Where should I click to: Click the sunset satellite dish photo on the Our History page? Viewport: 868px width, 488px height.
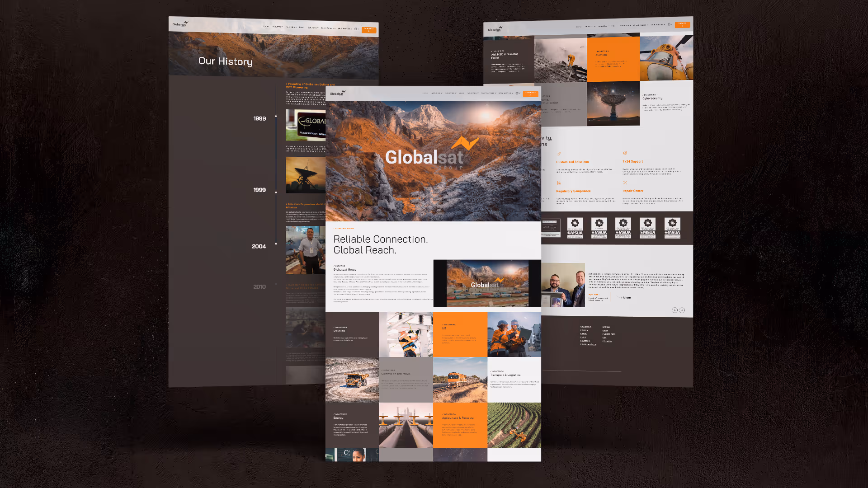point(306,175)
